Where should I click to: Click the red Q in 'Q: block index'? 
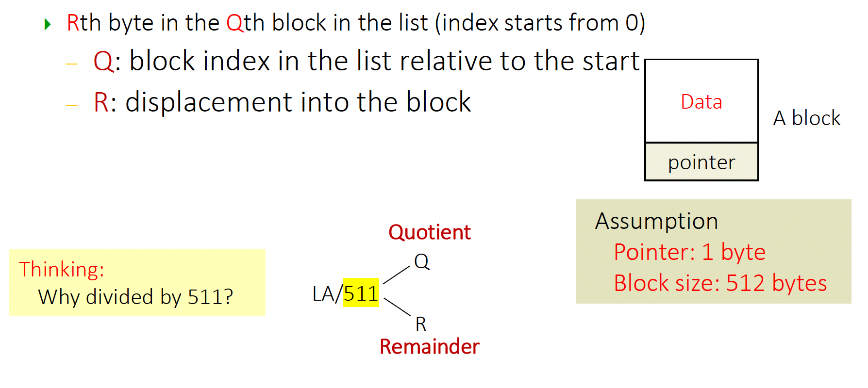[103, 62]
